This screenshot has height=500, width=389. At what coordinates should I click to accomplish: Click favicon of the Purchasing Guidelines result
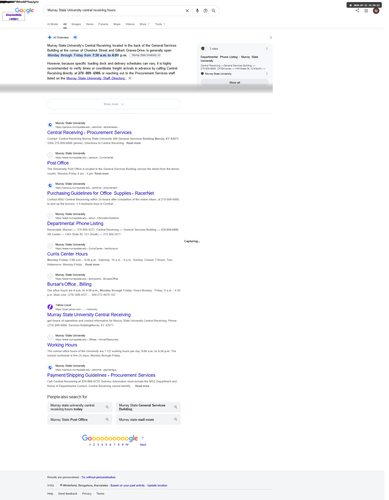(50, 185)
